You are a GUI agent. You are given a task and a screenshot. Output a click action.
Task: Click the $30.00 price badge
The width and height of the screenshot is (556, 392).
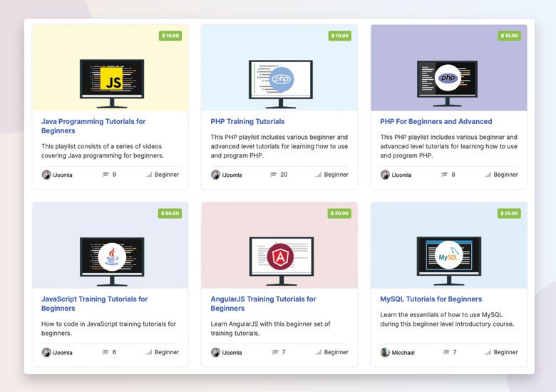(339, 213)
